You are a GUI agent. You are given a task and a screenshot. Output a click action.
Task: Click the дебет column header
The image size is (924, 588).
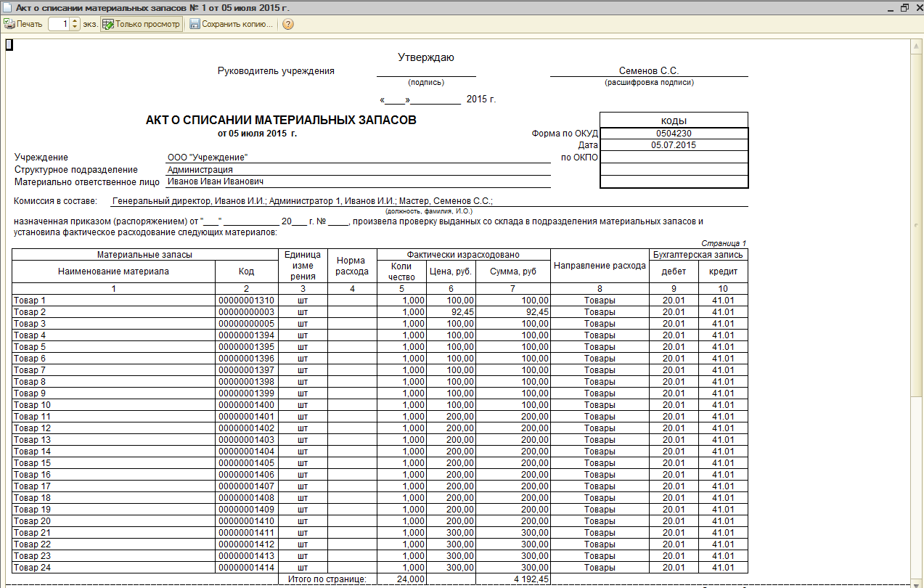point(674,271)
